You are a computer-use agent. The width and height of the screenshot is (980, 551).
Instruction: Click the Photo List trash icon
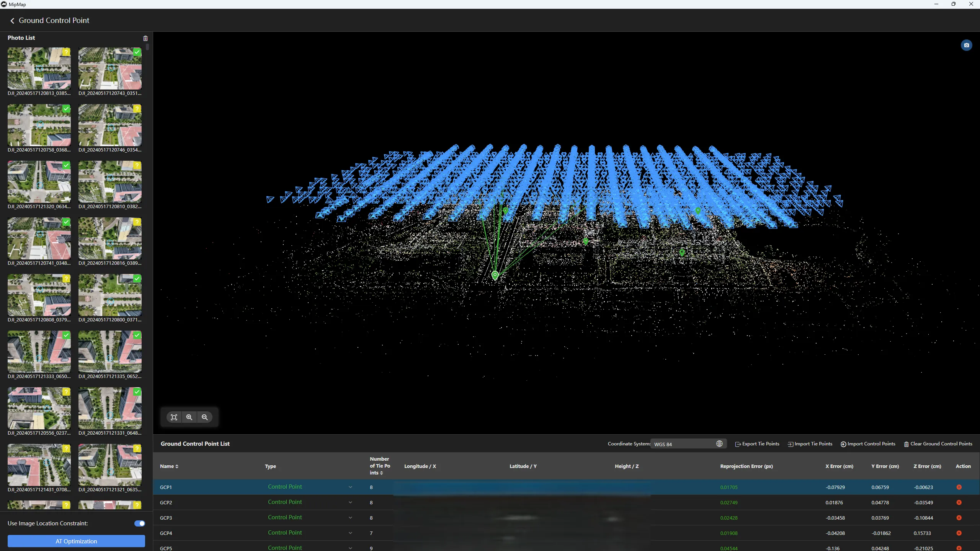[145, 38]
